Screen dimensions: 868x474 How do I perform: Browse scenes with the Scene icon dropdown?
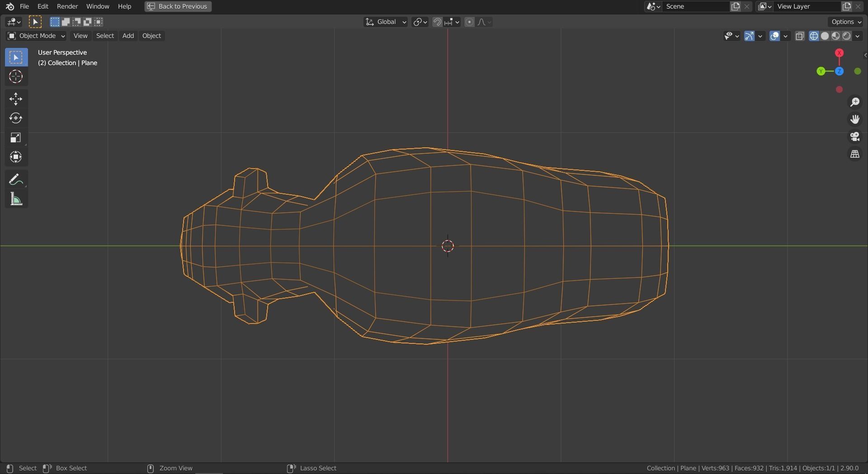(654, 6)
